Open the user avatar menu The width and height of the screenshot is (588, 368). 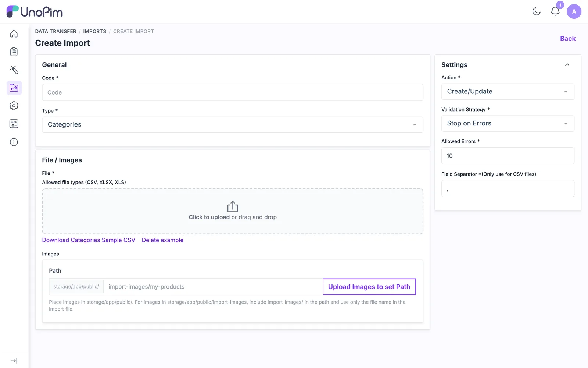[x=574, y=11]
